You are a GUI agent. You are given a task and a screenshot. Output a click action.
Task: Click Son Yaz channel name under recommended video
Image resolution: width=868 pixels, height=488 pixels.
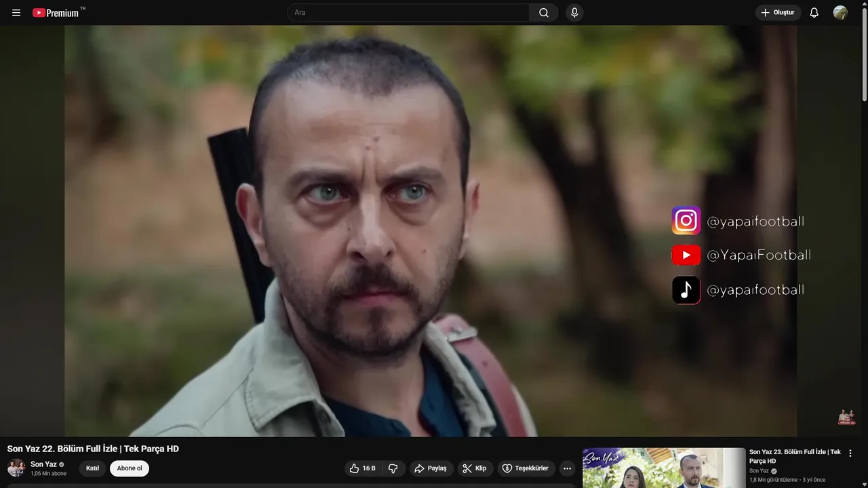coord(759,471)
